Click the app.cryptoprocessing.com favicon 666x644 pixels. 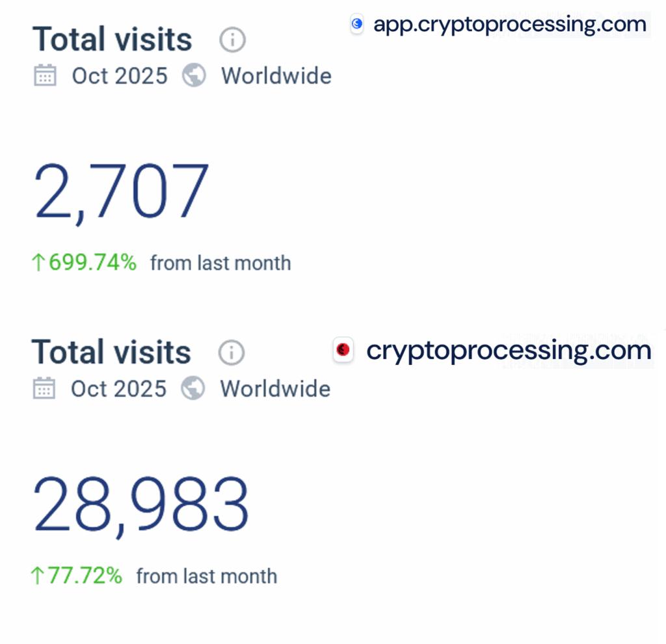tap(356, 24)
